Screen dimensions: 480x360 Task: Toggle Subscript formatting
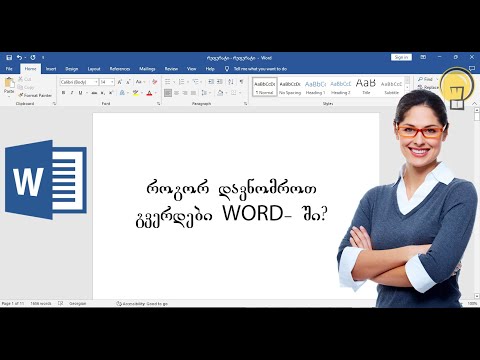(103, 93)
